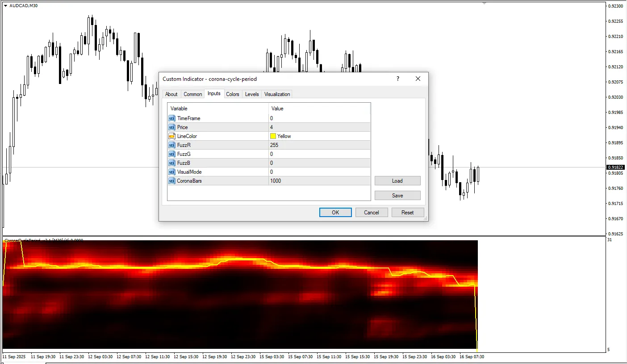627x364 pixels.
Task: Click the FuzzR variable name
Action: 184,145
